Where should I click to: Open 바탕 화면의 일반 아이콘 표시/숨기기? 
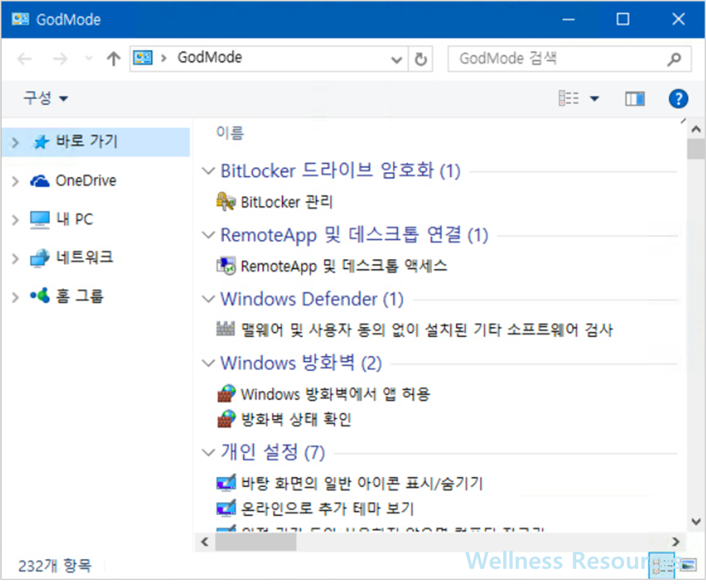pos(362,483)
